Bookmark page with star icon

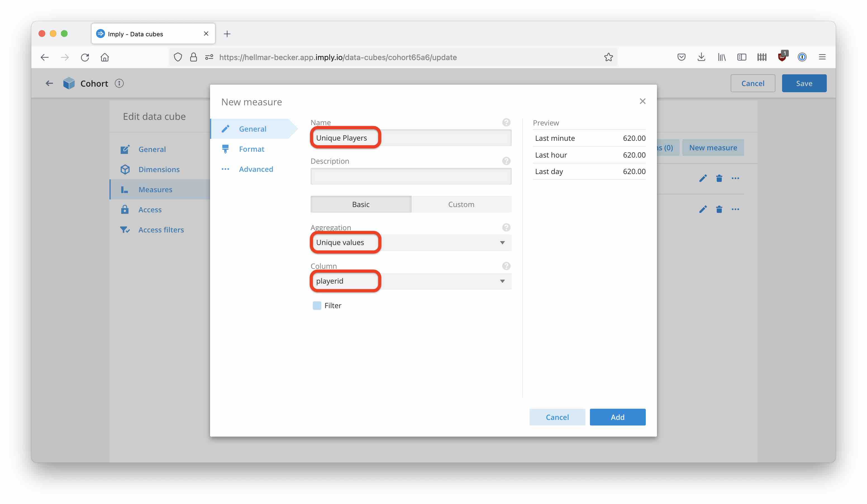(x=608, y=57)
